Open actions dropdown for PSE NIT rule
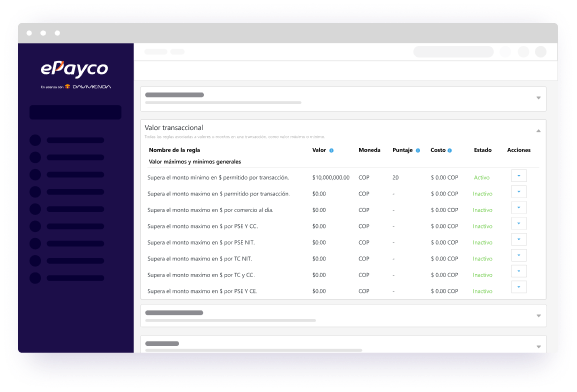Screen dimensions: 577x392 pos(519,240)
